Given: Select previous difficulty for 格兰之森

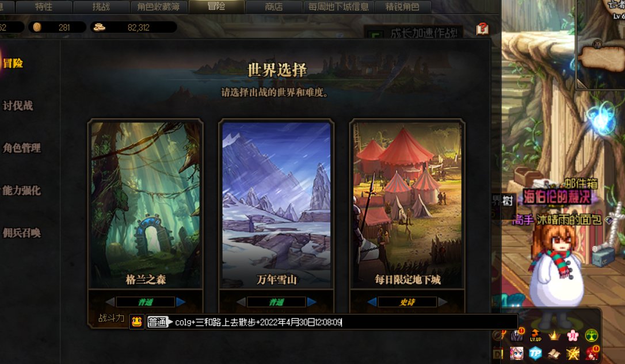Looking at the screenshot, I should pos(110,302).
